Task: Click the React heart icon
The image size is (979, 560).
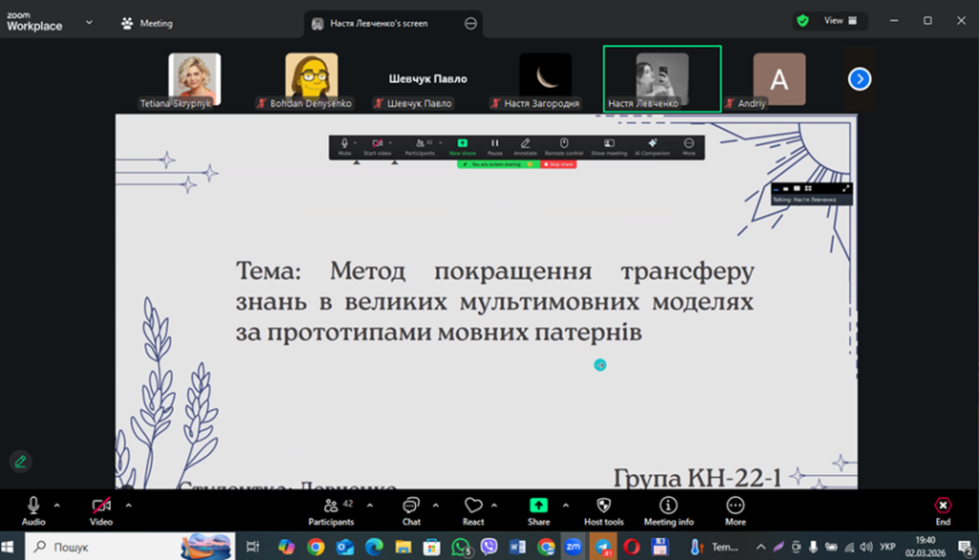Action: (x=472, y=506)
